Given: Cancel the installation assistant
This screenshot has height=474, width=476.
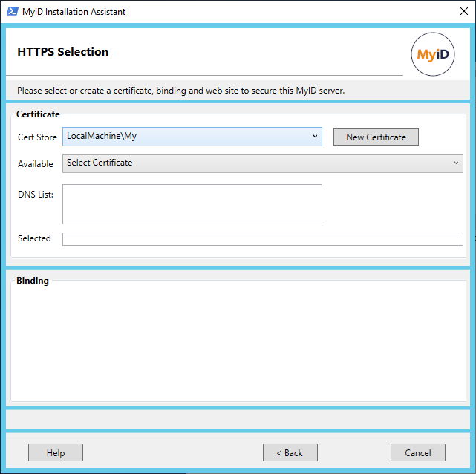Looking at the screenshot, I should pos(417,452).
